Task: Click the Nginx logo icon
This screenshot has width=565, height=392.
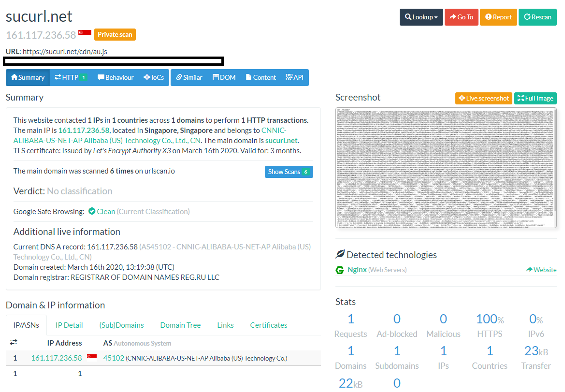Action: [340, 270]
